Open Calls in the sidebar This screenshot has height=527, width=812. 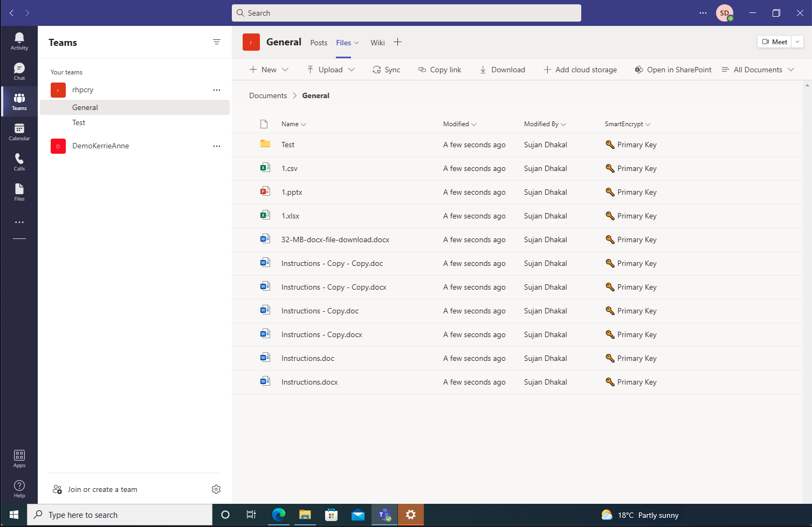19,162
